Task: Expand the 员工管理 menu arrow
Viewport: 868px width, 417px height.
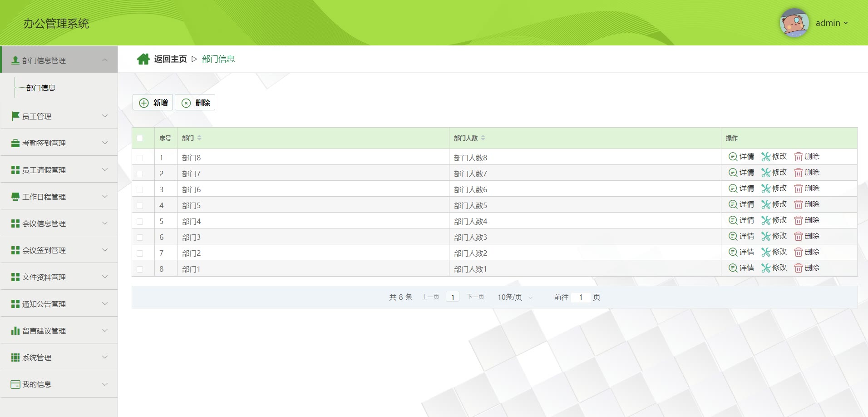Action: [105, 116]
